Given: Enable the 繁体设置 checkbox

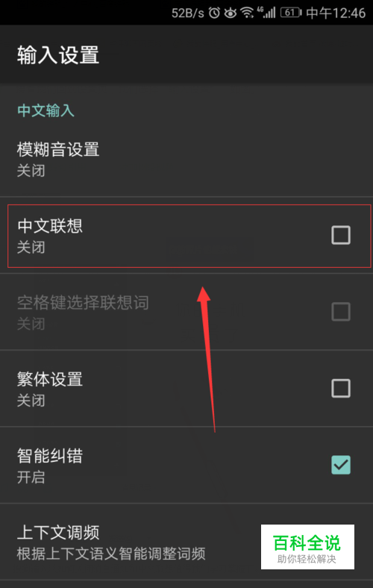Looking at the screenshot, I should tap(341, 388).
